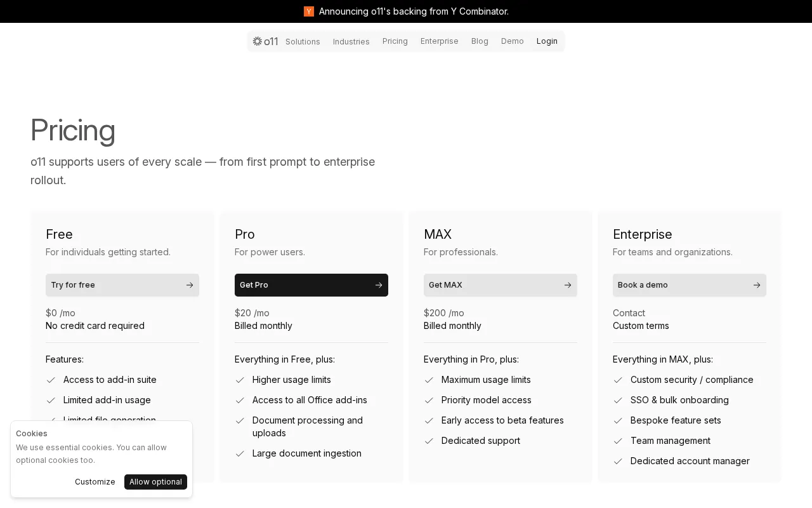Click checkmark beside Document processing and uploads
812x508 pixels.
point(240,421)
